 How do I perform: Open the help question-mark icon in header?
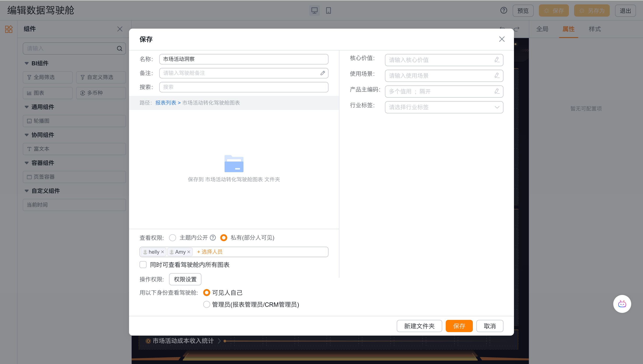coord(504,10)
